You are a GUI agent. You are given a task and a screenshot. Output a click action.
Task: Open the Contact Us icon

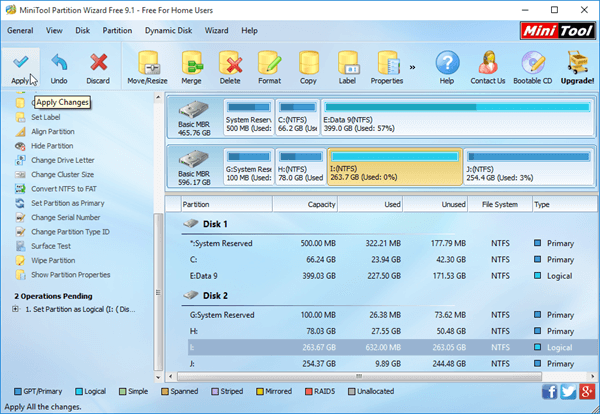tap(488, 68)
